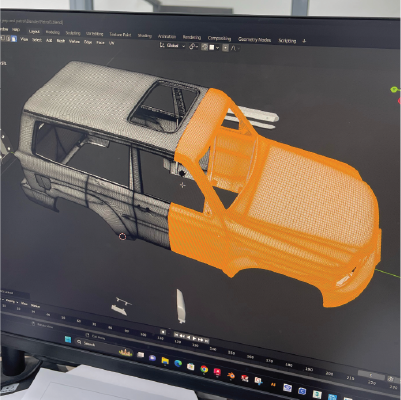
Task: Open the snapping element options dropdown
Action: pos(214,47)
